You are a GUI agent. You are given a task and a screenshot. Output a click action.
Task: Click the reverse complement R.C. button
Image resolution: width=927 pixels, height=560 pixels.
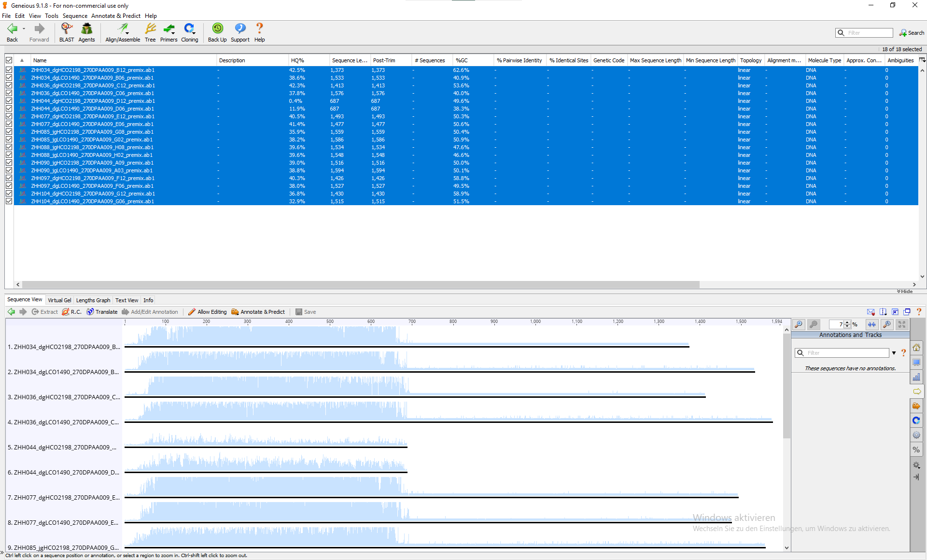click(x=71, y=312)
